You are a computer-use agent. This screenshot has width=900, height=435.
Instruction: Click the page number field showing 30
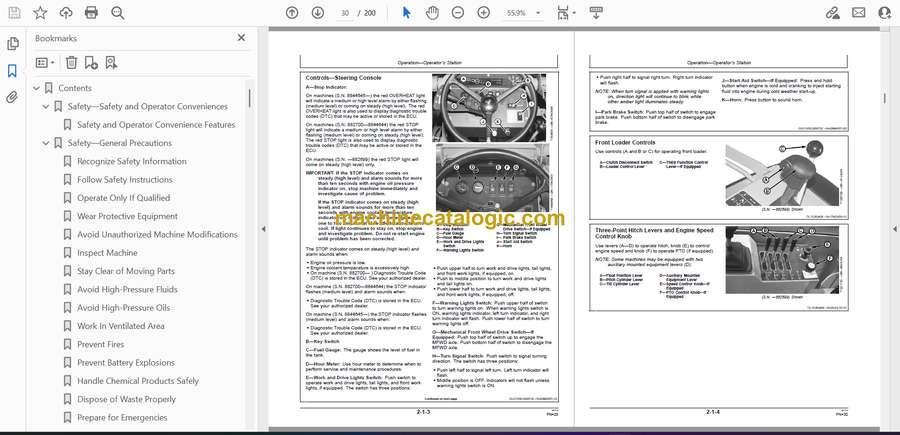[344, 13]
